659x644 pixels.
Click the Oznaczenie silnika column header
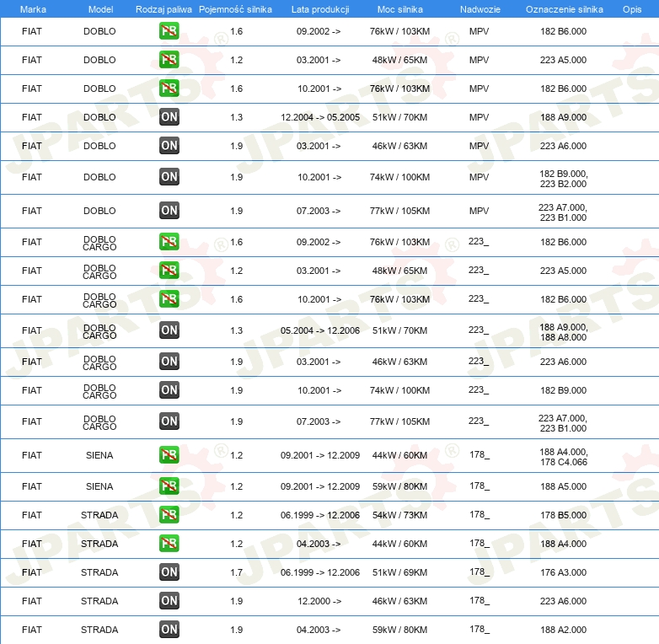click(564, 9)
